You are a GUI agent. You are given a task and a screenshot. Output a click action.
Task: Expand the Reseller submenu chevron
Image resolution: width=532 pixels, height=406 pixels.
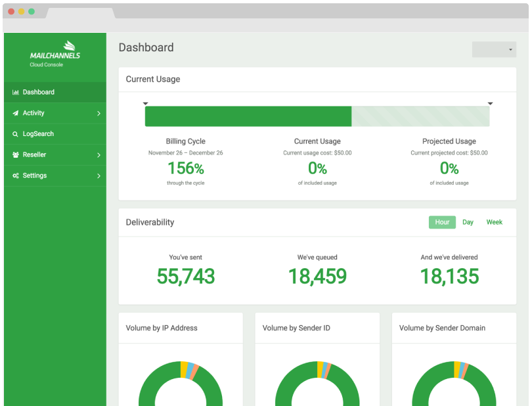99,155
